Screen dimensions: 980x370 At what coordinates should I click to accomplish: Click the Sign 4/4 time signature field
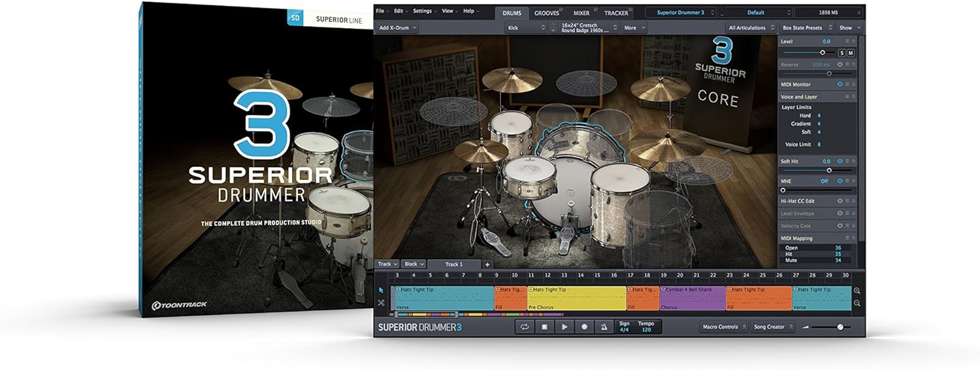[625, 327]
